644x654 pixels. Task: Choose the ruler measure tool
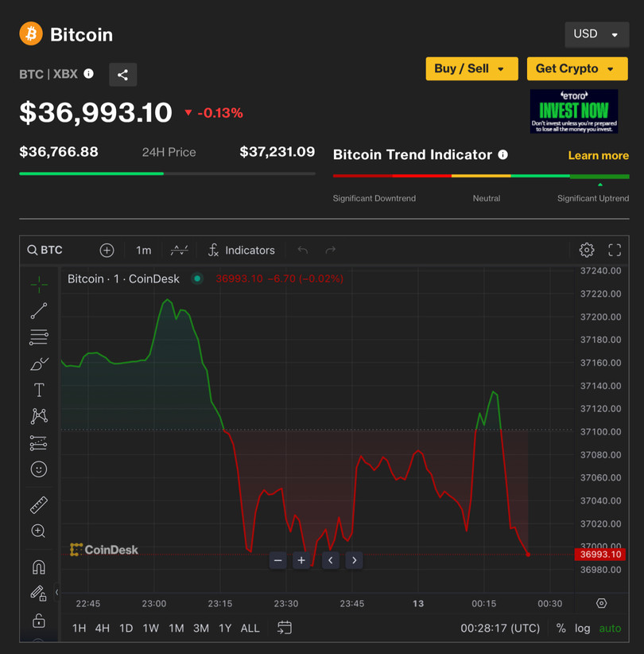[39, 504]
